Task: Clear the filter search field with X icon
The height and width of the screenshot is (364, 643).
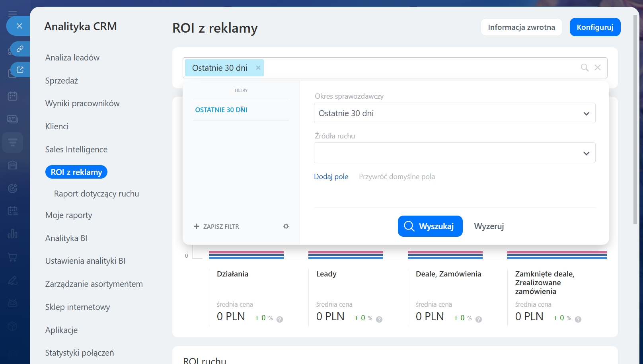Action: pyautogui.click(x=597, y=68)
